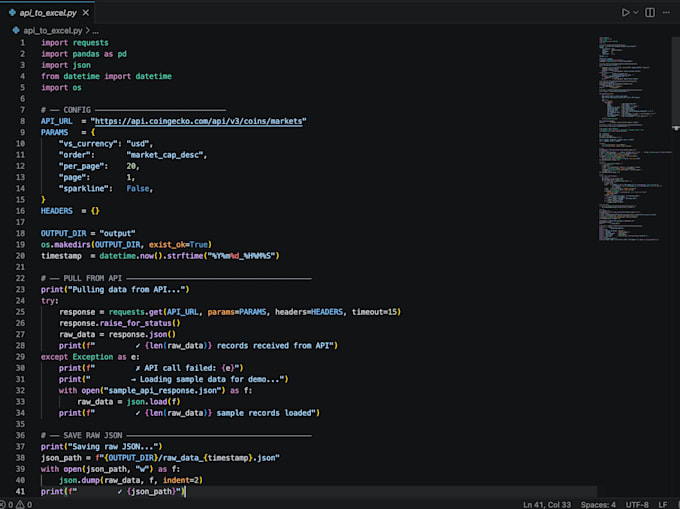
Task: Click the API_URL variable name
Action: click(56, 121)
